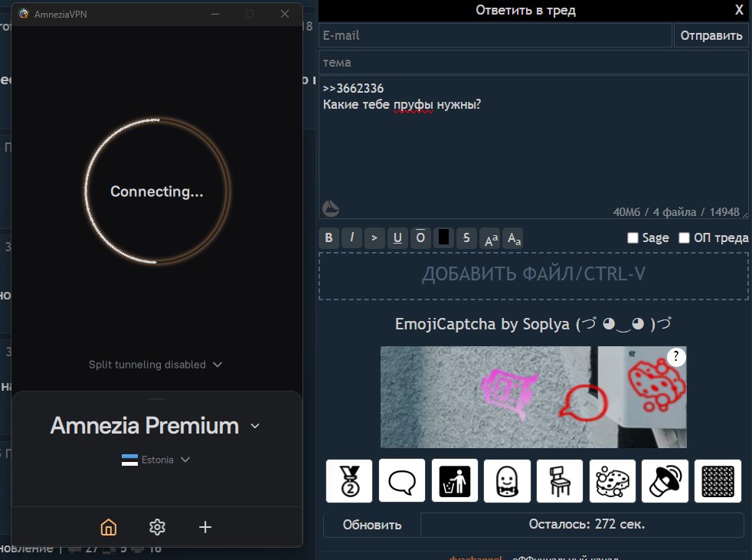Insert quote with the > button
Image resolution: width=752 pixels, height=560 pixels.
[374, 237]
